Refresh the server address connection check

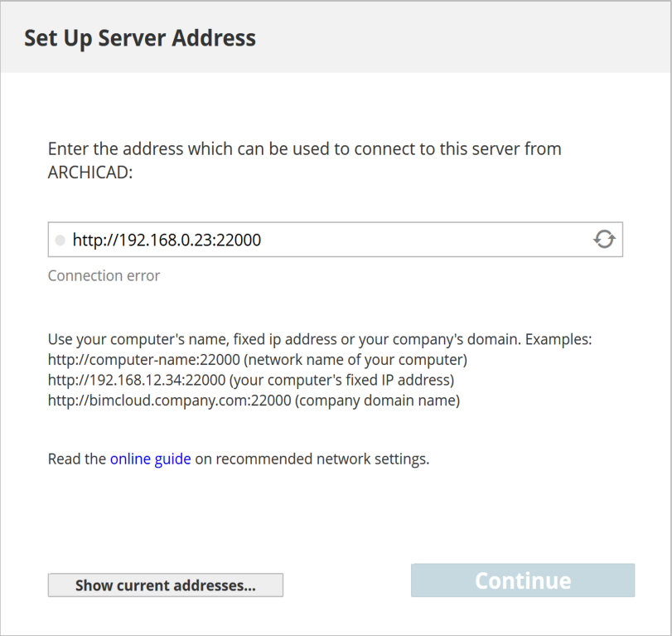tap(604, 240)
